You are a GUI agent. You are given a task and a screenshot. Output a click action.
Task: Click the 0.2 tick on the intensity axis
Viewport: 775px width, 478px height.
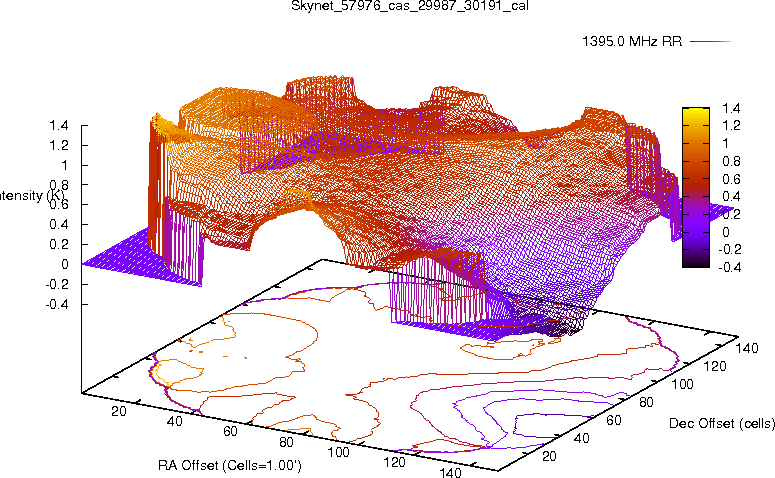(58, 244)
